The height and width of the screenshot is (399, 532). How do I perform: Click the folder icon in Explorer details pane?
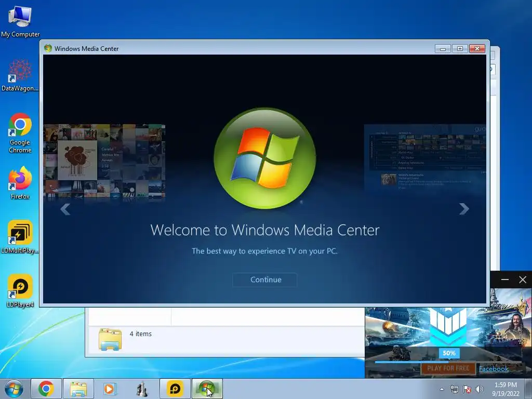click(110, 339)
